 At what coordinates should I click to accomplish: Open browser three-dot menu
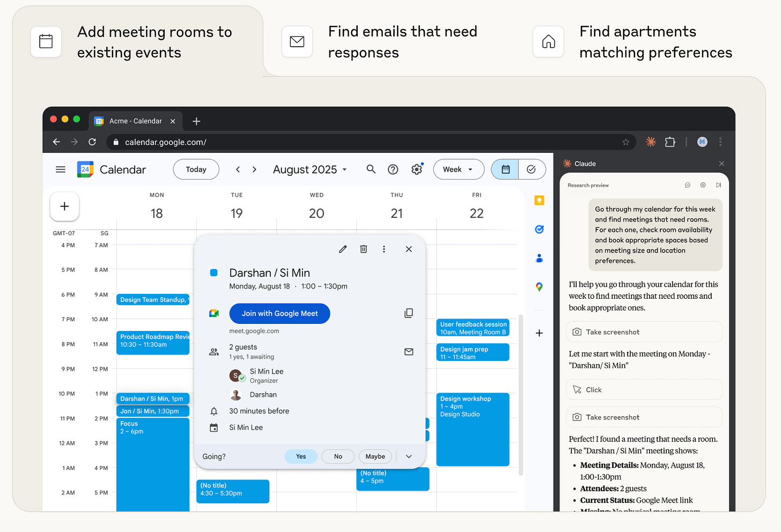tap(720, 142)
